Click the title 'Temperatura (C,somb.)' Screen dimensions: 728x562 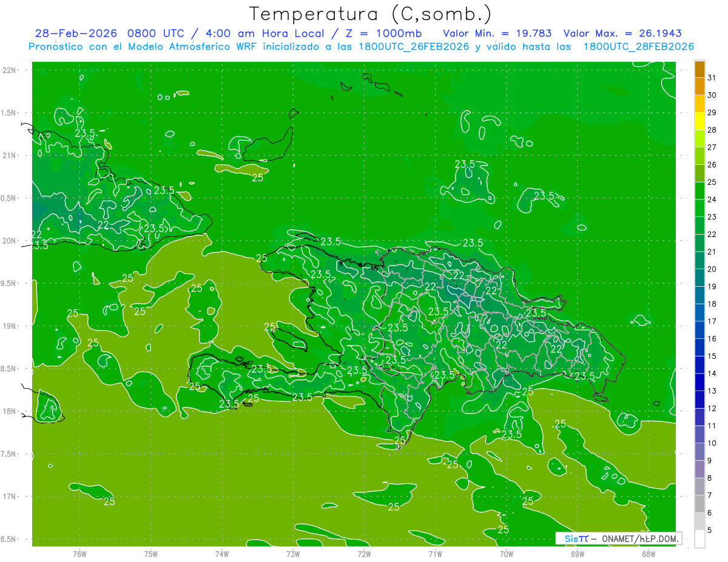371,14
